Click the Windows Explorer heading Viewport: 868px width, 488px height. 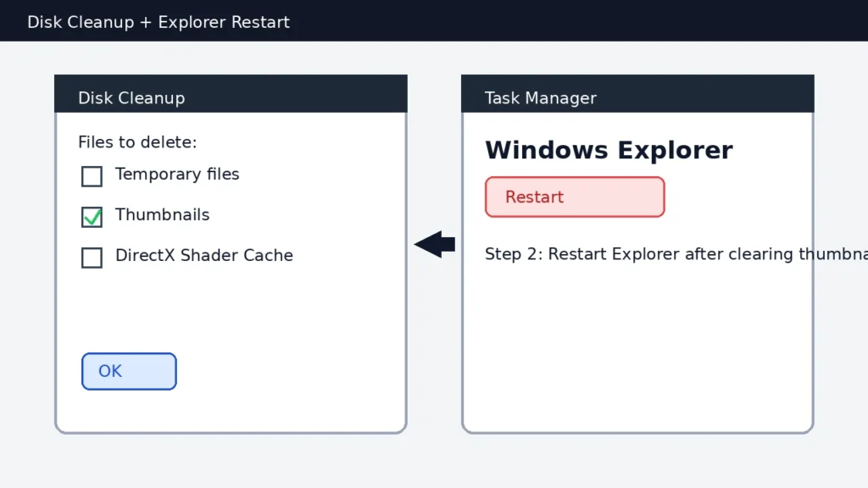click(x=609, y=150)
